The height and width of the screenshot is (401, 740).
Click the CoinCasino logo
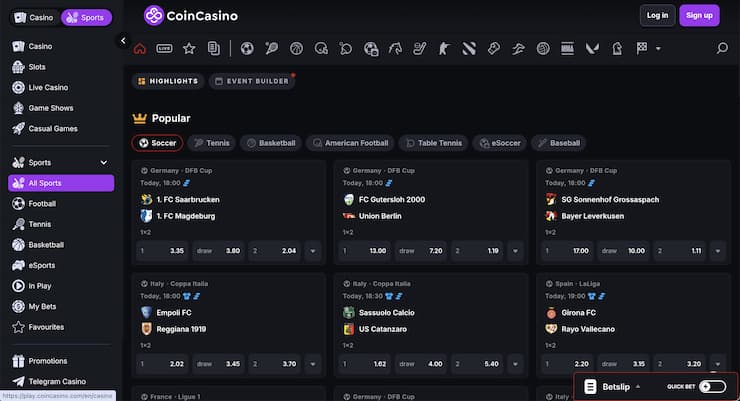[x=191, y=16]
